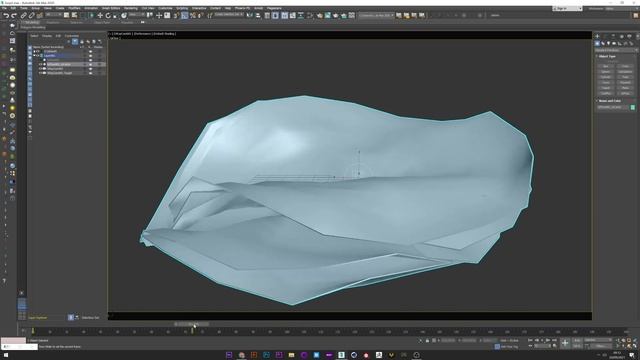Activate the Select and Scale tool
Image resolution: width=640 pixels, height=360 pixels.
pyautogui.click(x=116, y=16)
